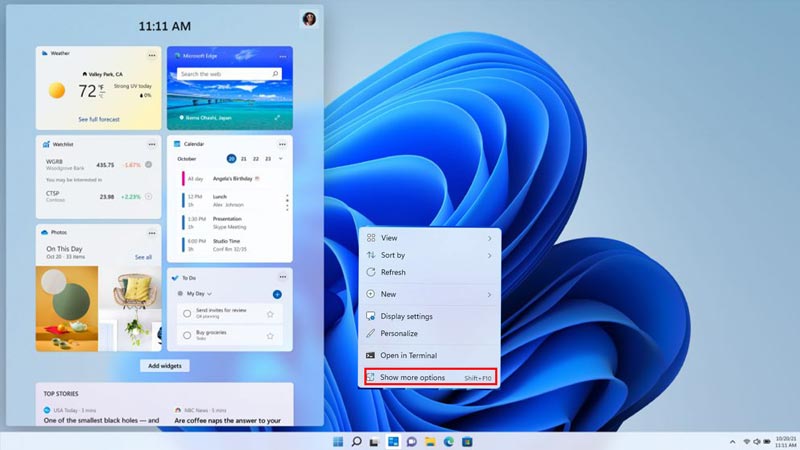
Task: Choose Personalize in the context menu
Action: (x=429, y=334)
